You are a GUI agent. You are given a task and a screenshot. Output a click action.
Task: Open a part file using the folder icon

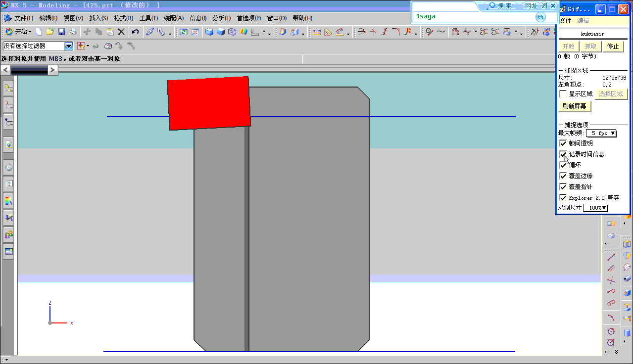[x=50, y=32]
